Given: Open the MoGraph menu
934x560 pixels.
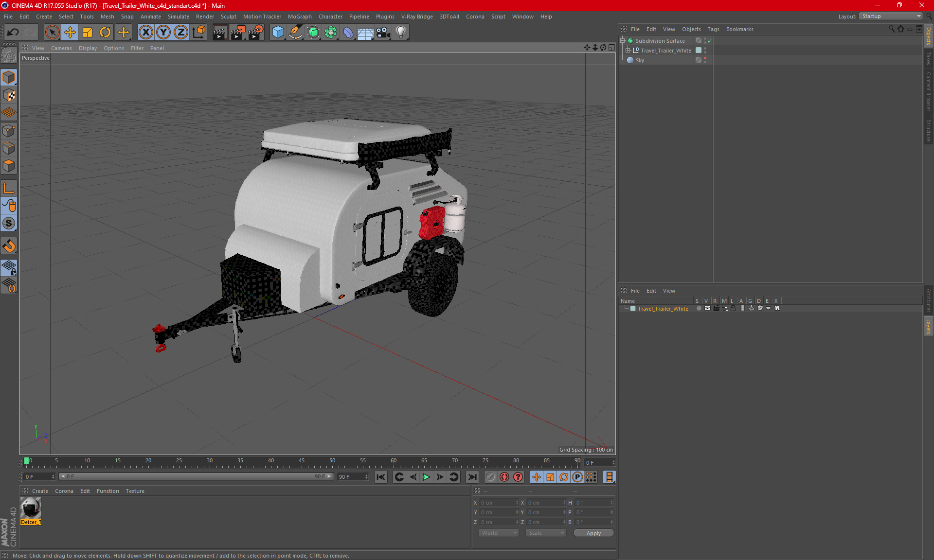Looking at the screenshot, I should (300, 17).
